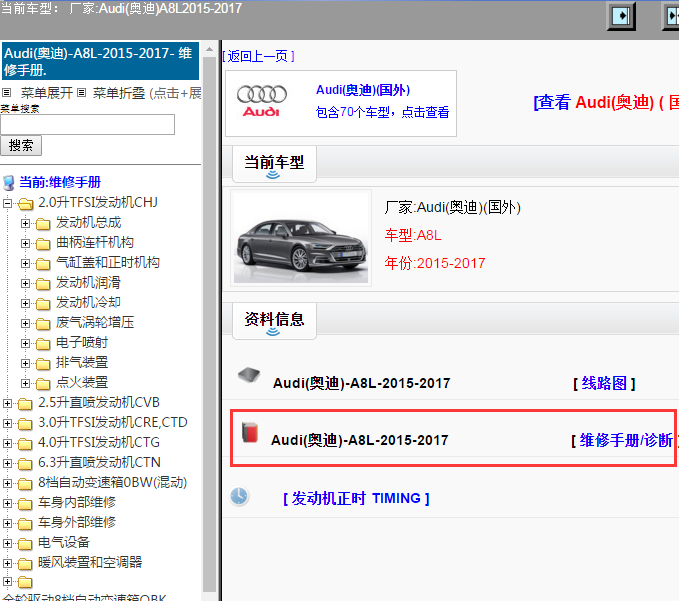Collapse all menus with 菜单折叠 icon
Screen dimensions: 679x601
point(81,92)
